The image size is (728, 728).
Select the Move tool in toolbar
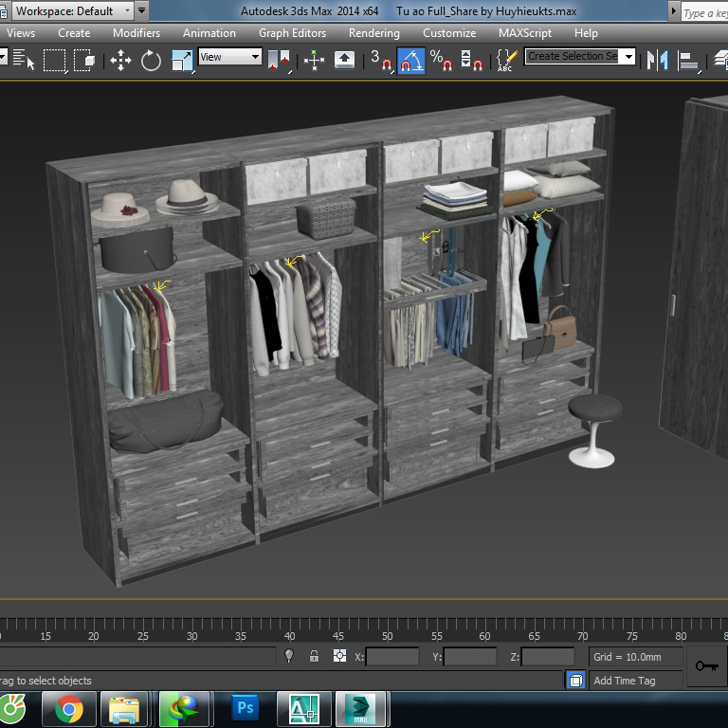[x=120, y=61]
